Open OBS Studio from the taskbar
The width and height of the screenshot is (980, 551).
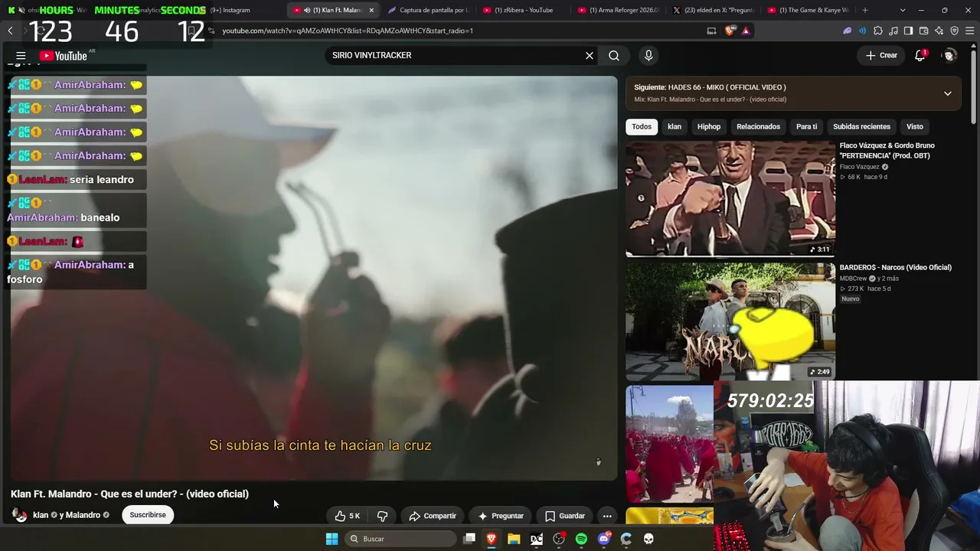click(559, 539)
